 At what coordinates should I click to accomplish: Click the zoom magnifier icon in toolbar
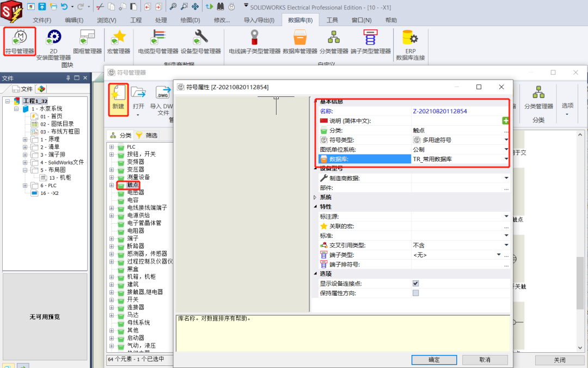click(173, 7)
